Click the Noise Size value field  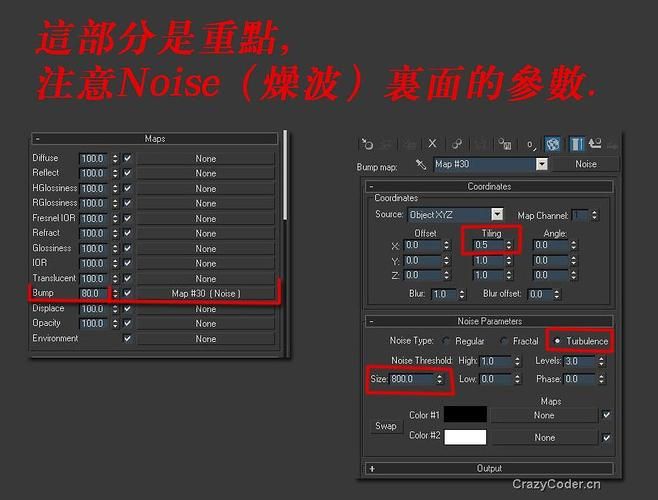413,379
